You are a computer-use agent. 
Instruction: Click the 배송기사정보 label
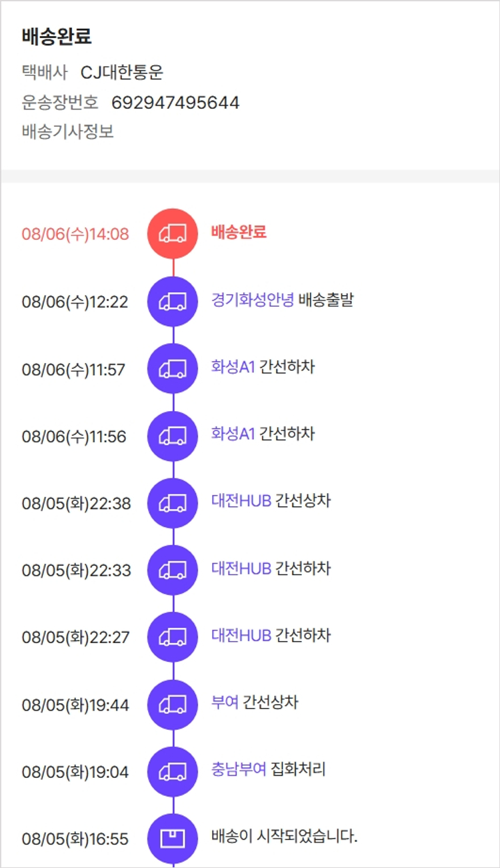[x=68, y=132]
